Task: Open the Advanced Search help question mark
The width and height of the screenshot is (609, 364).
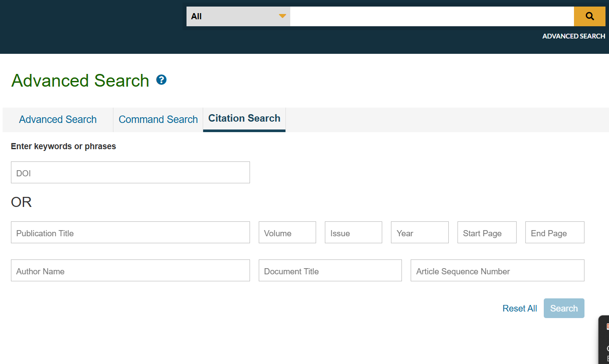Action: [x=161, y=80]
